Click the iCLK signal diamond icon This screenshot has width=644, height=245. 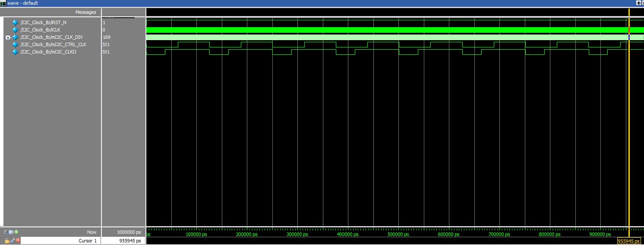click(15, 30)
